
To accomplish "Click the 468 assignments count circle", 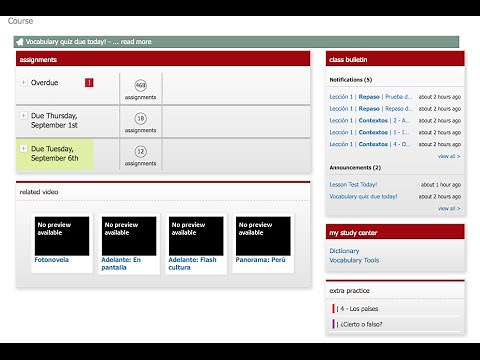I will [141, 85].
